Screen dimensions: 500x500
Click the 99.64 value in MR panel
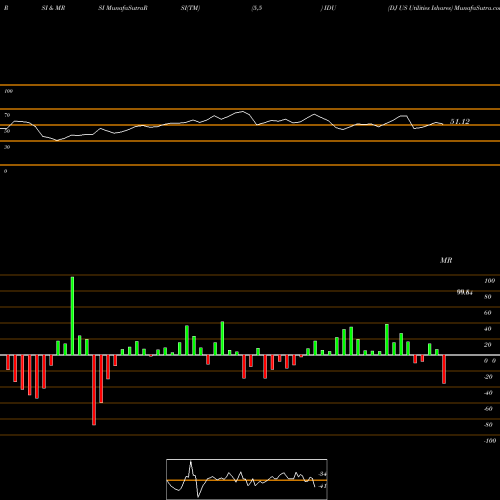(x=464, y=292)
